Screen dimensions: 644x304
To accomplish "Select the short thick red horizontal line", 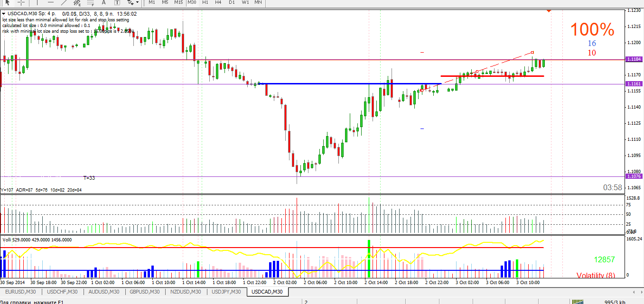I will coord(492,76).
